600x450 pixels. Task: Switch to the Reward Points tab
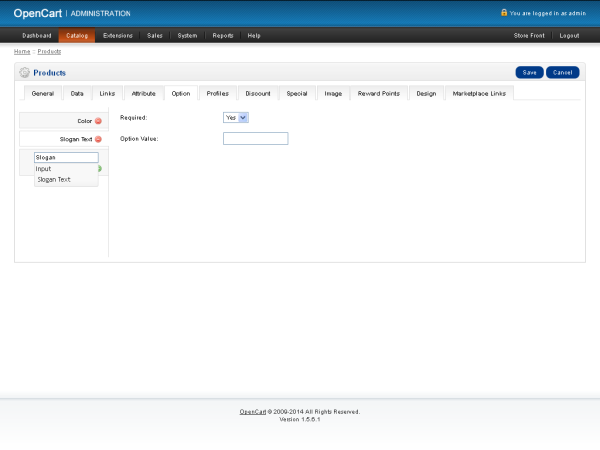click(x=379, y=93)
